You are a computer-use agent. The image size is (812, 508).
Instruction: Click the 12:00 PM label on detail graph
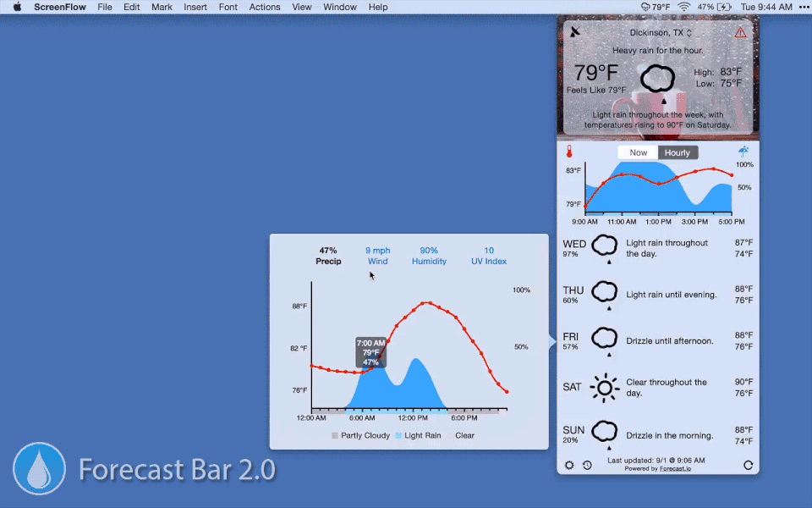pos(413,417)
